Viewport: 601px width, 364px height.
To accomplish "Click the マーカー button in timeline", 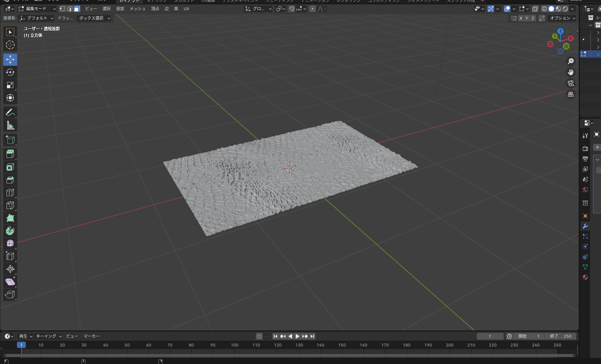I will pyautogui.click(x=91, y=336).
